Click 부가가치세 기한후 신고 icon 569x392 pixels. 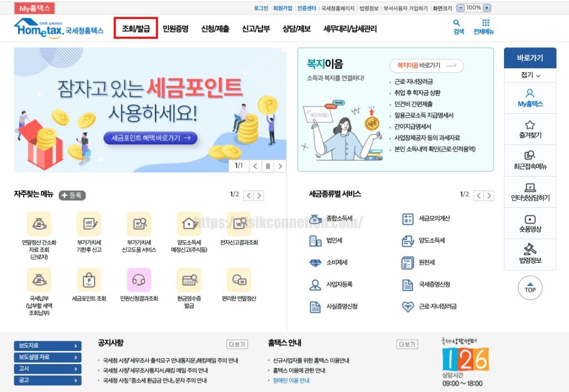pos(89,224)
